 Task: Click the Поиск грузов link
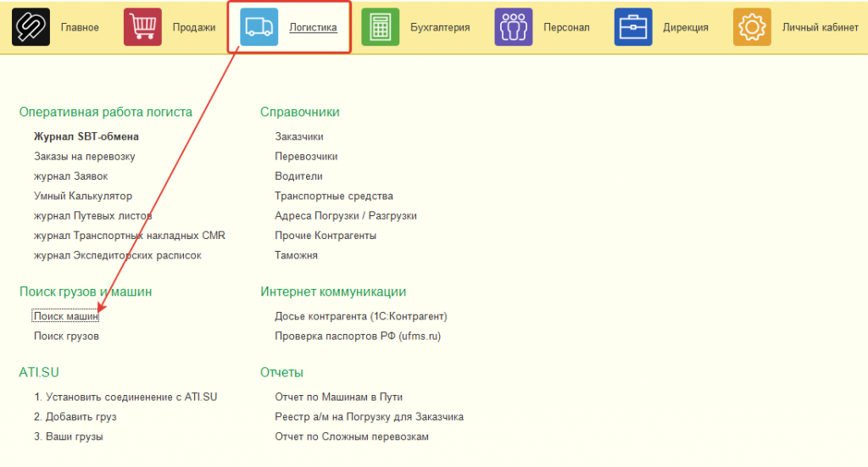coord(66,336)
